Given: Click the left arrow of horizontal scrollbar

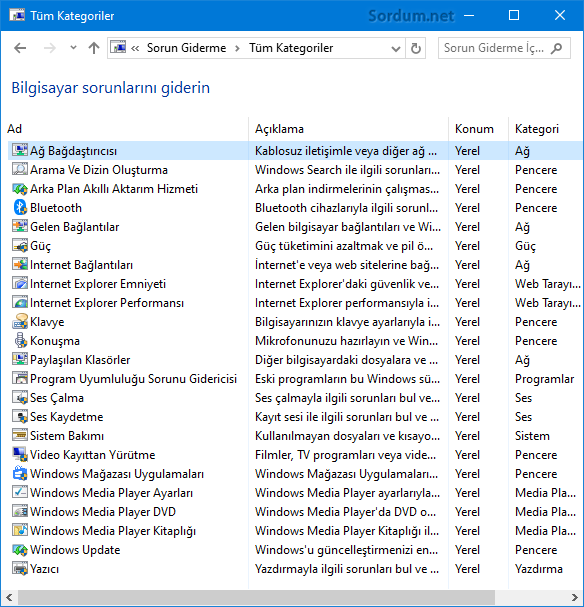Looking at the screenshot, I should pyautogui.click(x=9, y=597).
